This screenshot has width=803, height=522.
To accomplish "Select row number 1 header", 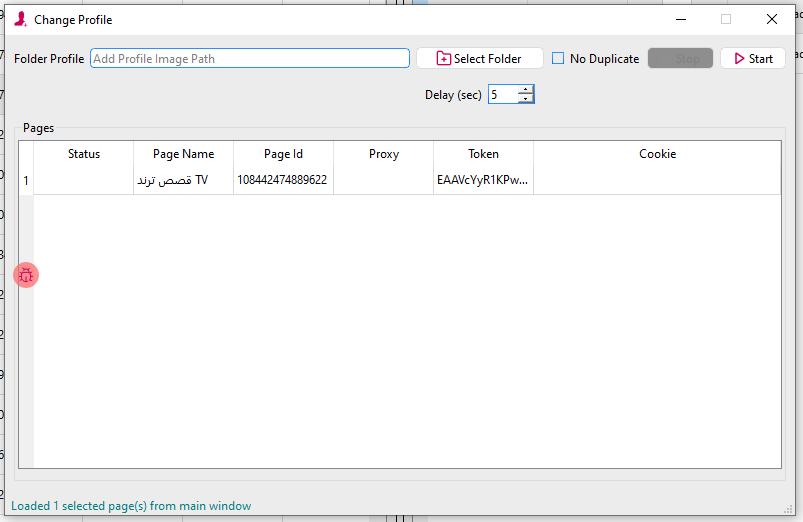I will [x=26, y=181].
